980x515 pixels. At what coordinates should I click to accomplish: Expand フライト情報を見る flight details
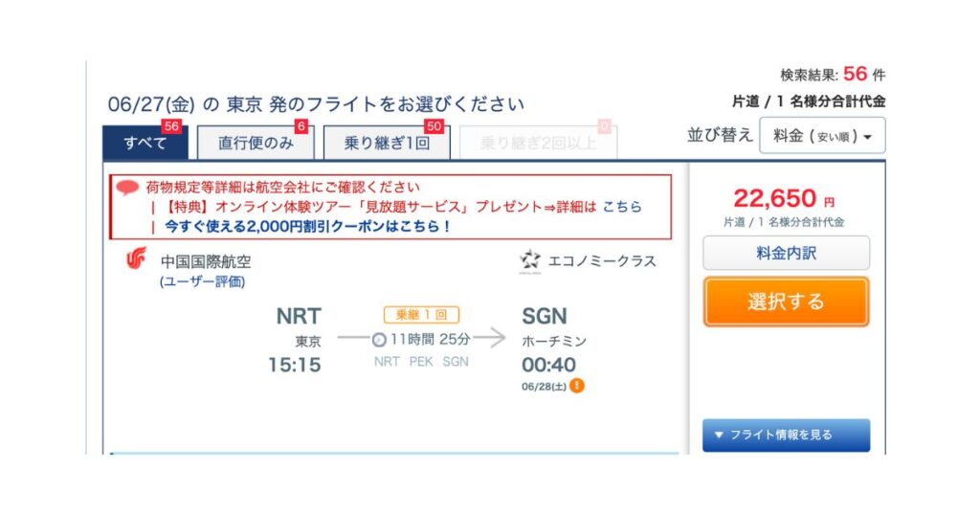tap(786, 435)
